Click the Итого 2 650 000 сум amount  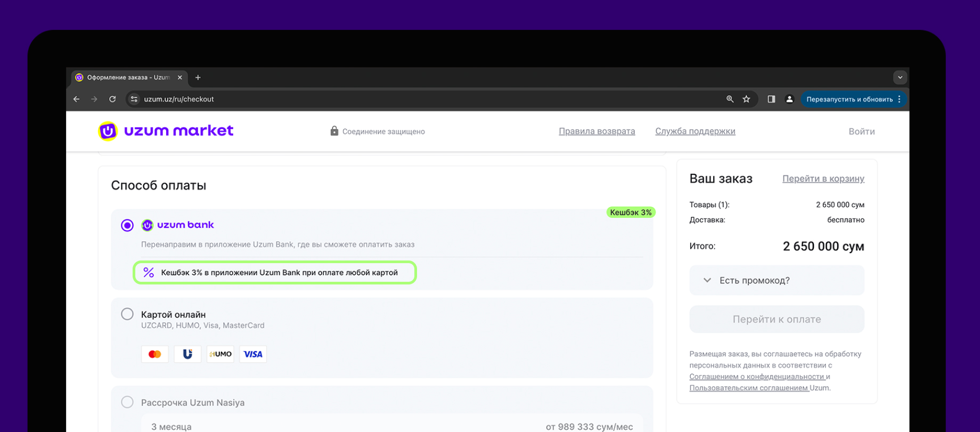[823, 246]
